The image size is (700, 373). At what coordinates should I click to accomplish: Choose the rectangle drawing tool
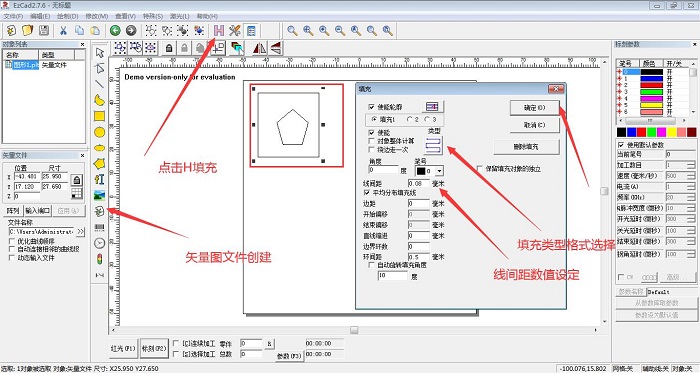click(x=99, y=116)
